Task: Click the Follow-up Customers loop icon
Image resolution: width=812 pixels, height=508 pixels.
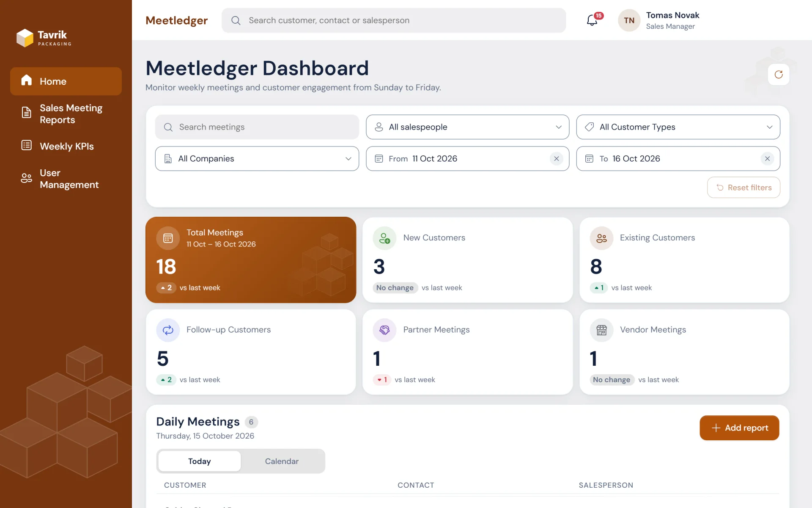Action: (168, 330)
